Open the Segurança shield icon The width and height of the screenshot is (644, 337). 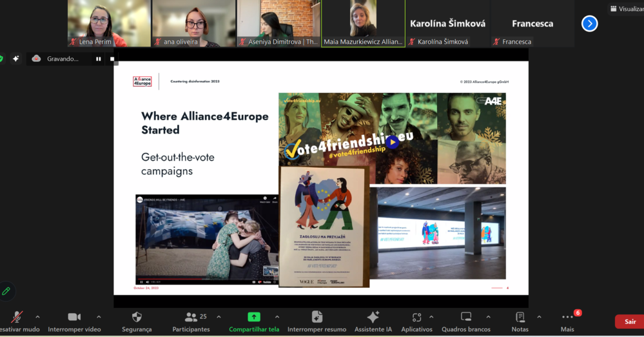137,317
